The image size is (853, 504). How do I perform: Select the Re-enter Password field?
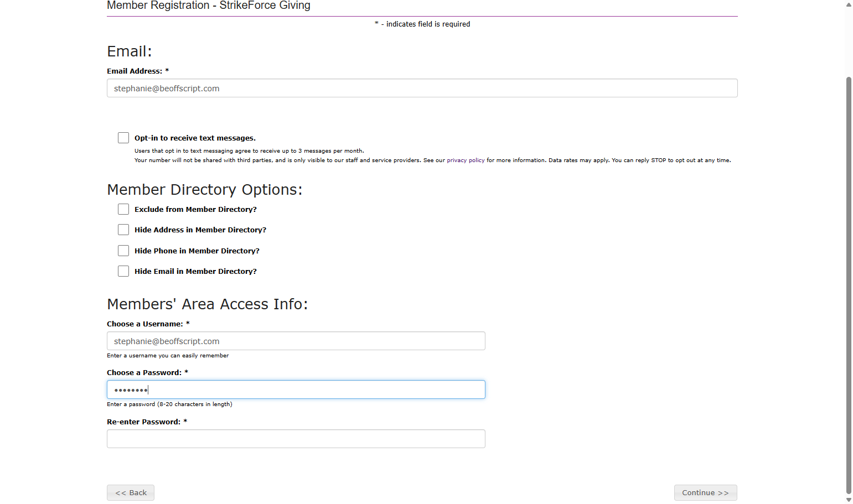point(296,439)
